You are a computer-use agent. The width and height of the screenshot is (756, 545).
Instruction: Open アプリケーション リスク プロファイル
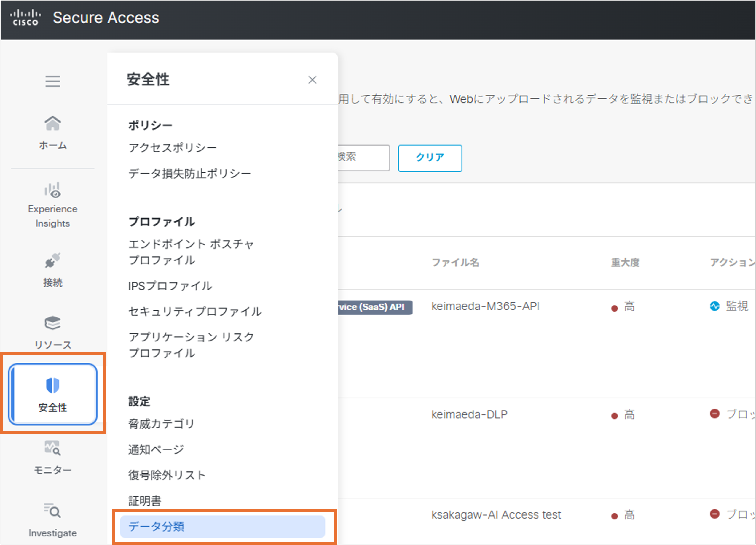coord(191,345)
